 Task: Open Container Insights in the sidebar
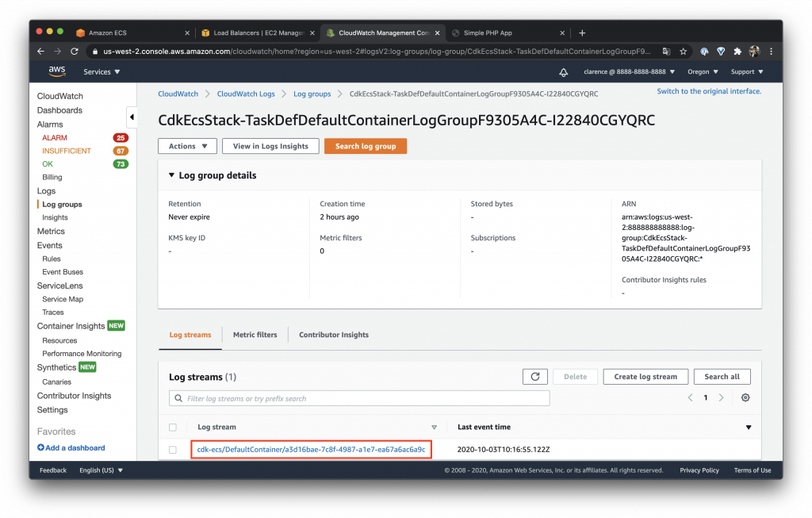71,326
